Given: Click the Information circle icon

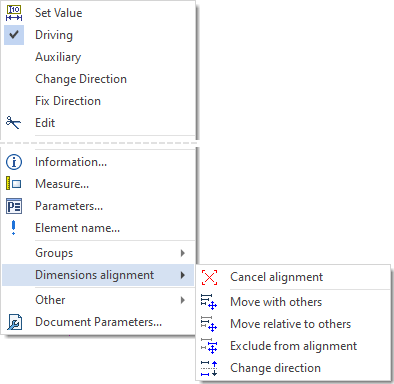Looking at the screenshot, I should (14, 162).
